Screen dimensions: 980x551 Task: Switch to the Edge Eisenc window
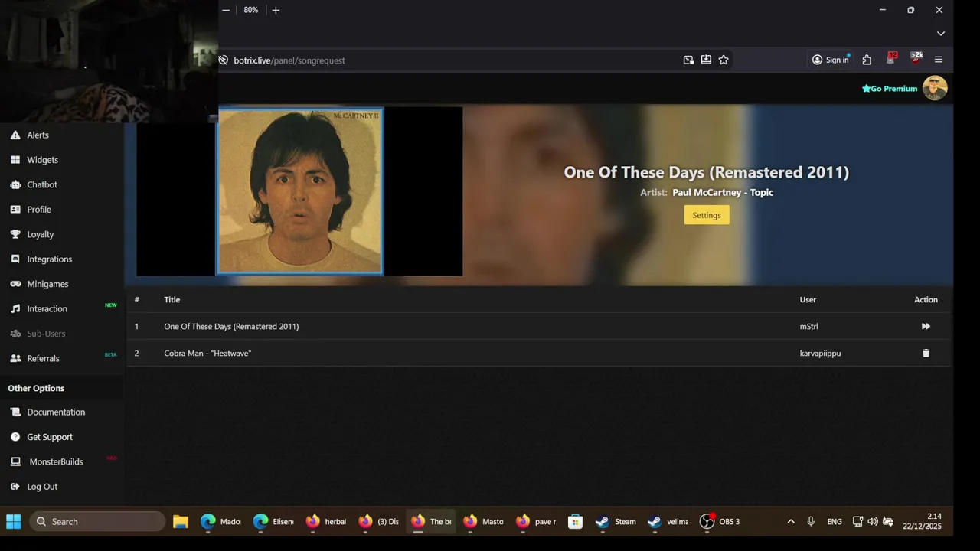(273, 522)
